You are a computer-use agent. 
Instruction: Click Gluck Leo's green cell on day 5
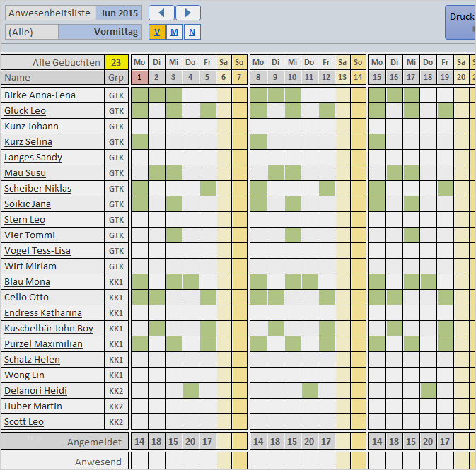point(207,111)
